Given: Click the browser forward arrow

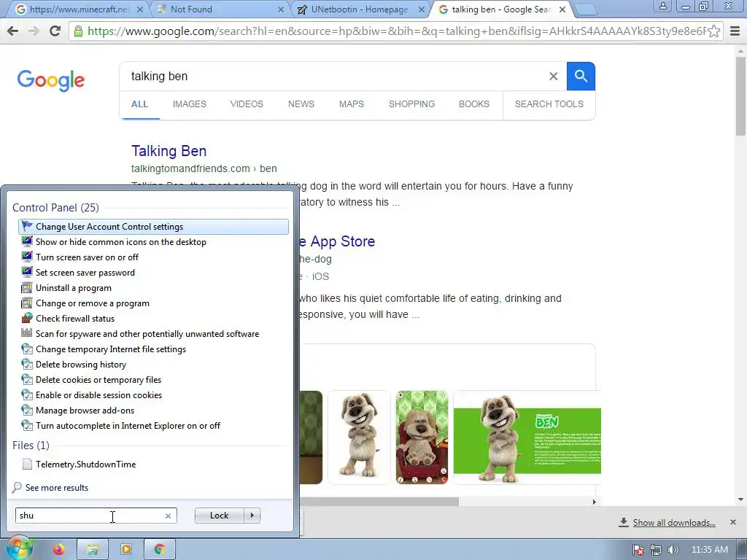Looking at the screenshot, I should tap(34, 31).
